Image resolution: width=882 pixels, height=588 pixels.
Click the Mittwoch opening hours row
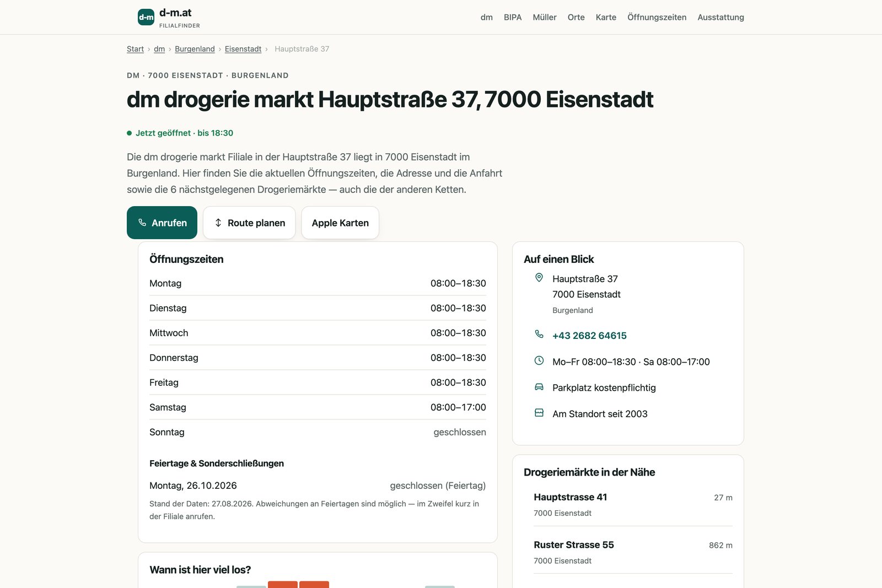coord(318,333)
